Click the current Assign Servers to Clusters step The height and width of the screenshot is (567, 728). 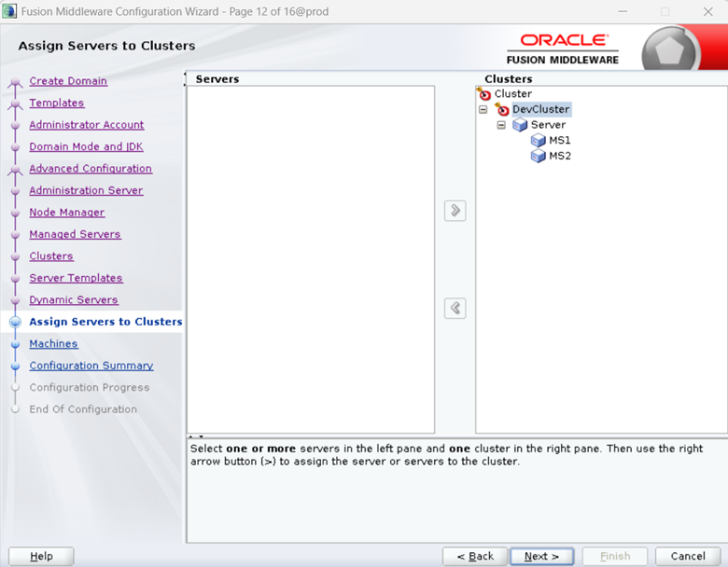pyautogui.click(x=105, y=322)
